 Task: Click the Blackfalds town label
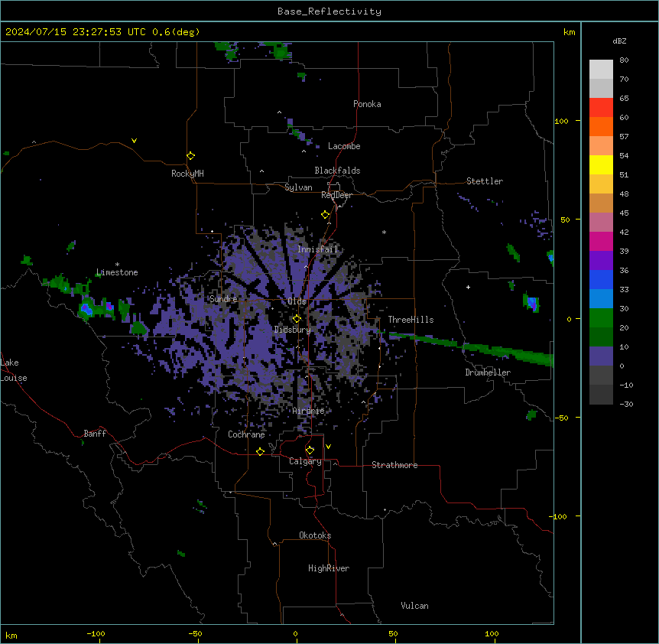337,171
